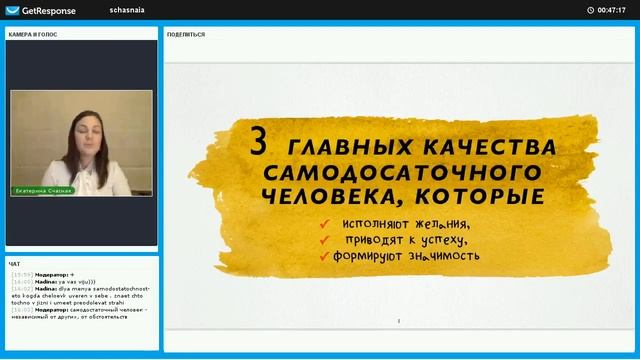Click the shared presentation slide
Image resolution: width=640 pixels, height=360 pixels.
coord(399,196)
